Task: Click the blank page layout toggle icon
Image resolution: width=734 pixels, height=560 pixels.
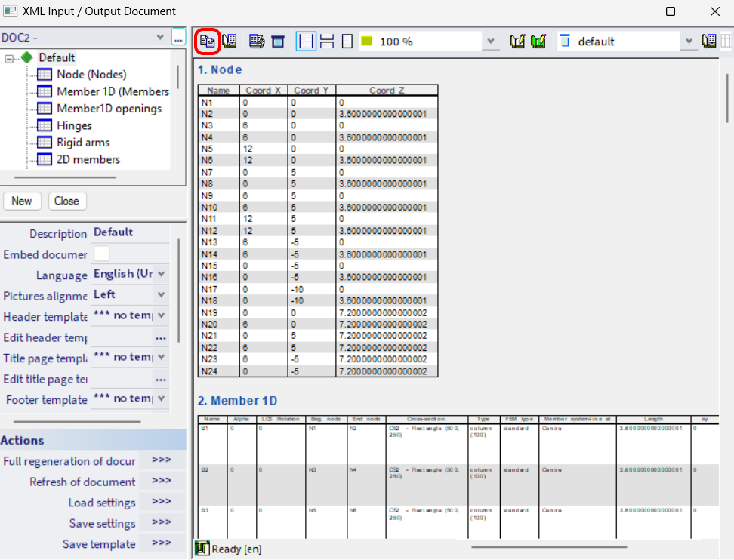Action: coord(347,41)
